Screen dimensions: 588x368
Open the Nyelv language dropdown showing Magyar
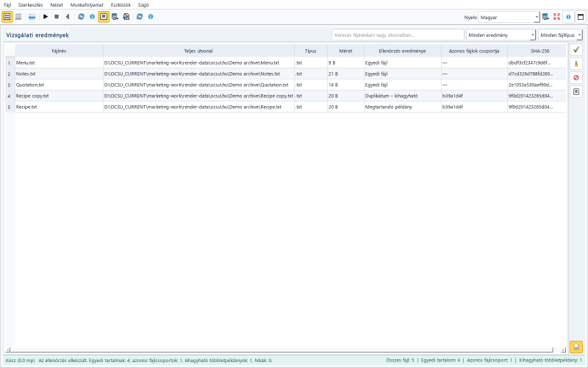(509, 17)
